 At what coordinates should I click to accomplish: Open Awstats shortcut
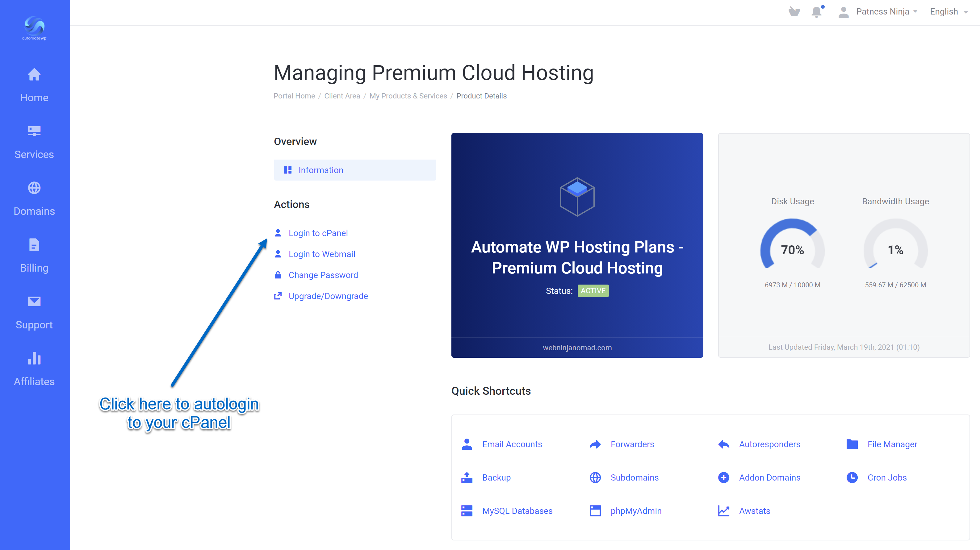click(754, 511)
